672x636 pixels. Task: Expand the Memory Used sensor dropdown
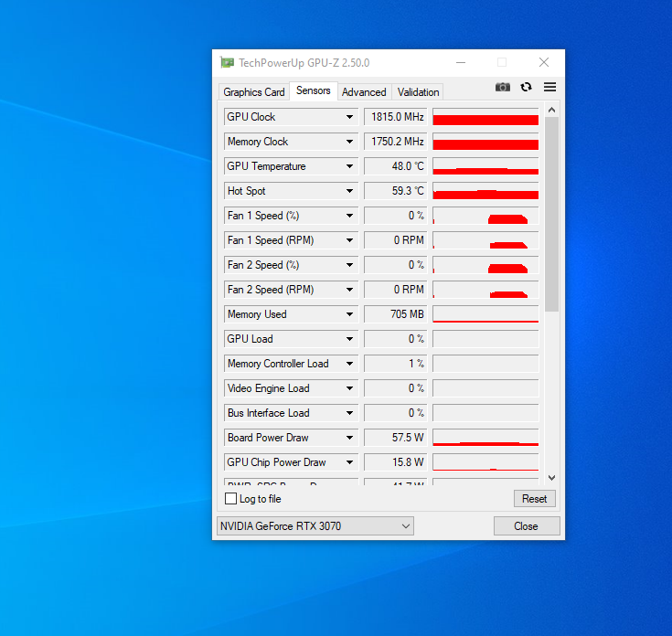(x=349, y=314)
